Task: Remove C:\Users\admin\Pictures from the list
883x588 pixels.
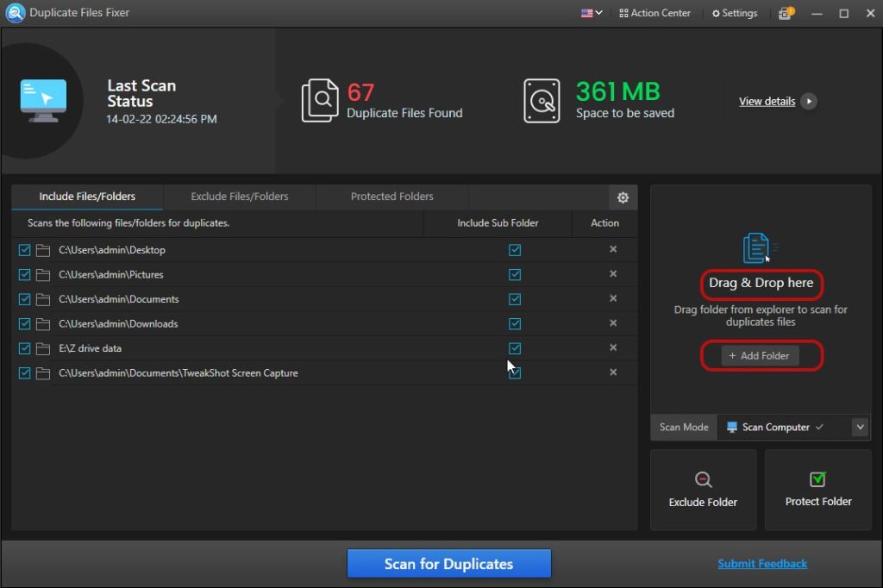Action: 613,274
